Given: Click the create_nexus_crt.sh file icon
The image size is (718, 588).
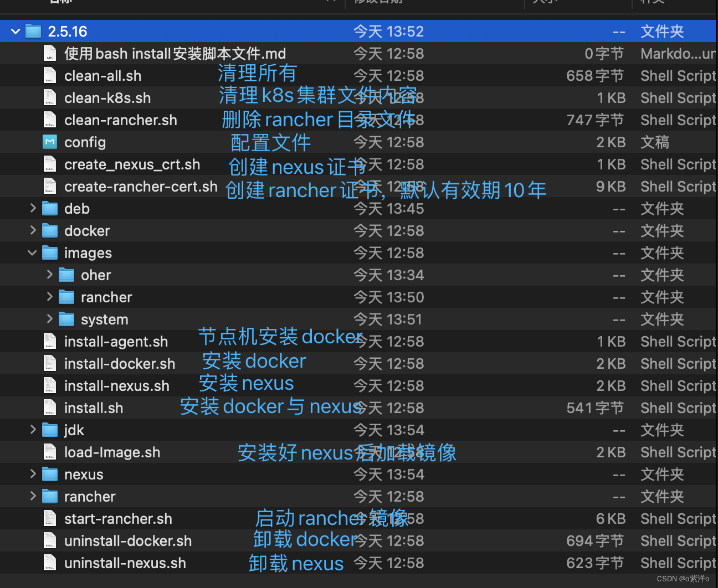Looking at the screenshot, I should (50, 164).
